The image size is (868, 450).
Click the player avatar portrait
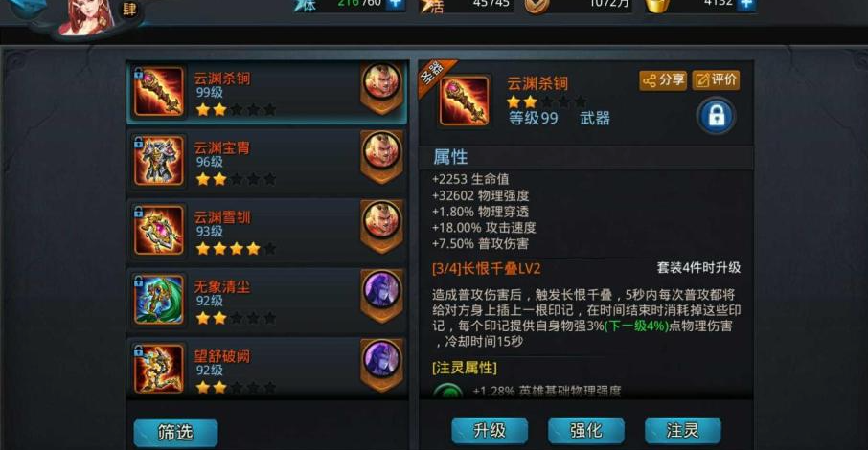[87, 16]
